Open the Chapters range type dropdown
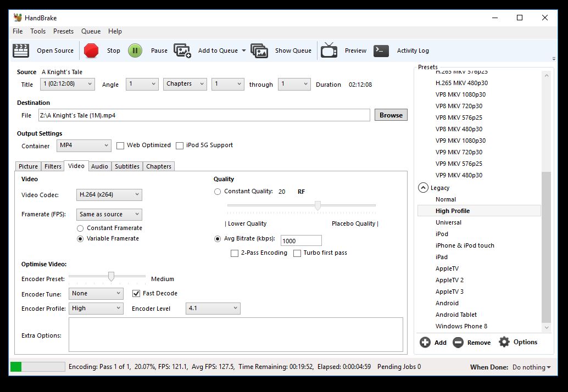The image size is (568, 392). (185, 84)
